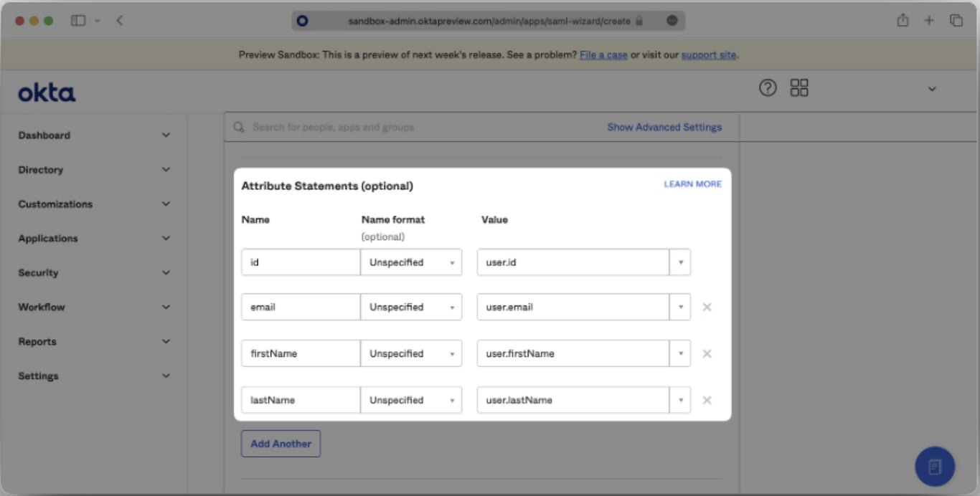Image resolution: width=980 pixels, height=496 pixels.
Task: Remove the lastName attribute row
Action: [707, 400]
